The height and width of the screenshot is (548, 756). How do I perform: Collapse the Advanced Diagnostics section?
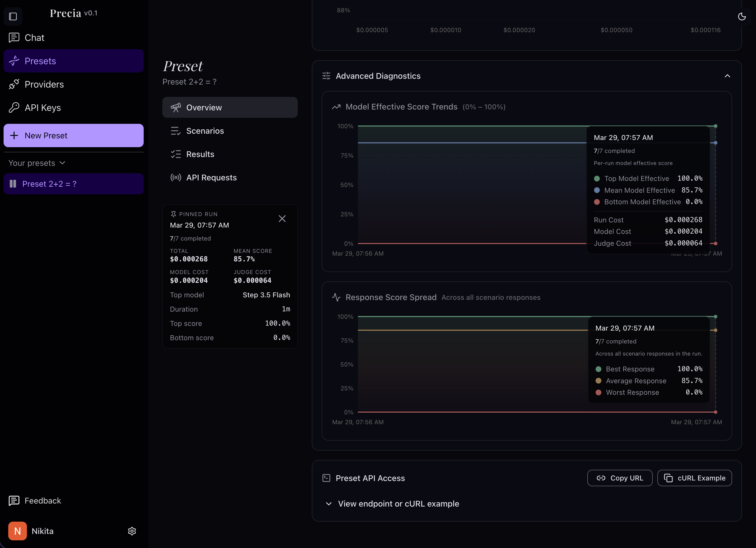point(727,76)
